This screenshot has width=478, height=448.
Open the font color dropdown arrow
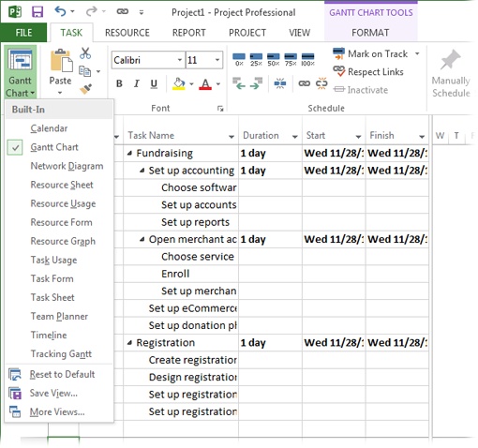coord(218,83)
